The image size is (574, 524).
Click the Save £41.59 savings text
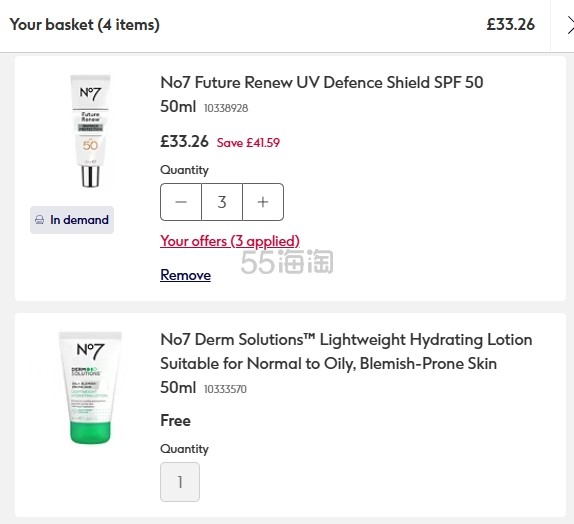point(248,142)
